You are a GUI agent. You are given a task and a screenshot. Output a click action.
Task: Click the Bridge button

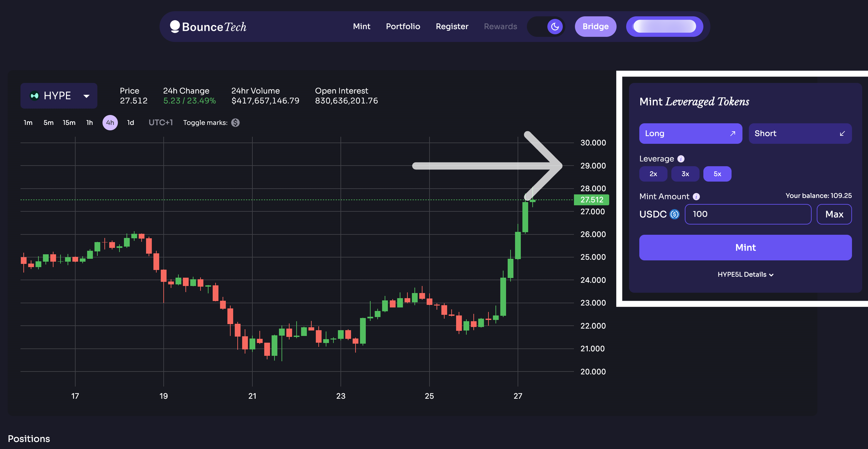point(595,26)
